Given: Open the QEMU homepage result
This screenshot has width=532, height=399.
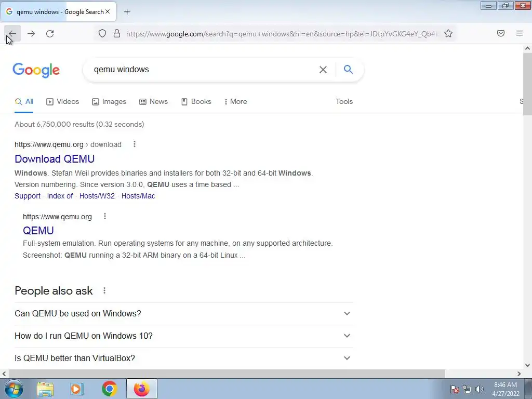Looking at the screenshot, I should point(38,231).
